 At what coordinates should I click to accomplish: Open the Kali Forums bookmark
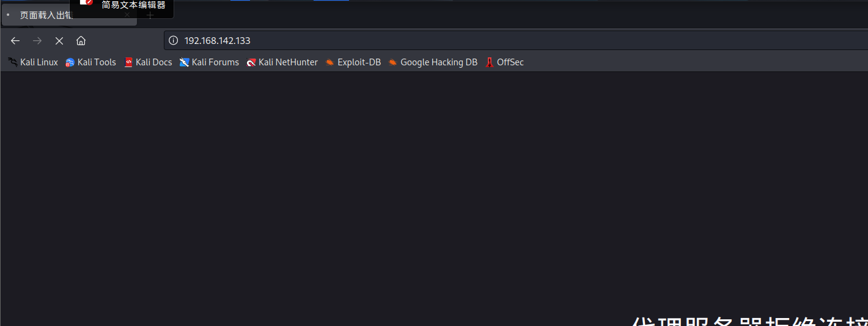coord(209,62)
